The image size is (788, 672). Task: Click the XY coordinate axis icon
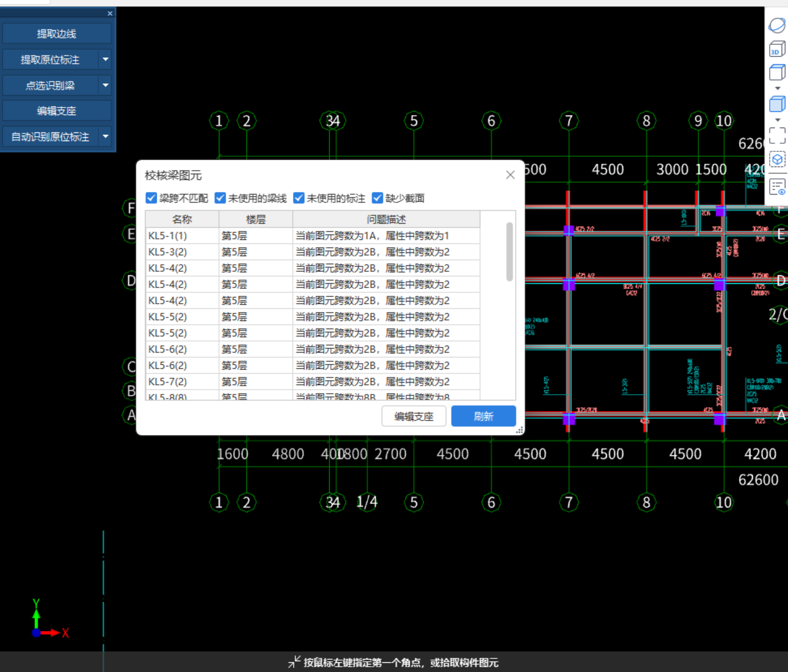tap(50, 619)
